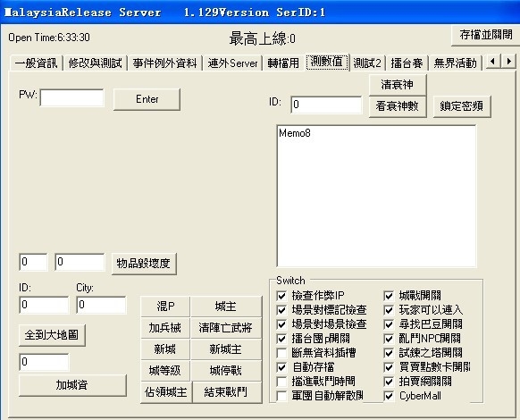Show earlier tabs with left arrow

(x=493, y=62)
